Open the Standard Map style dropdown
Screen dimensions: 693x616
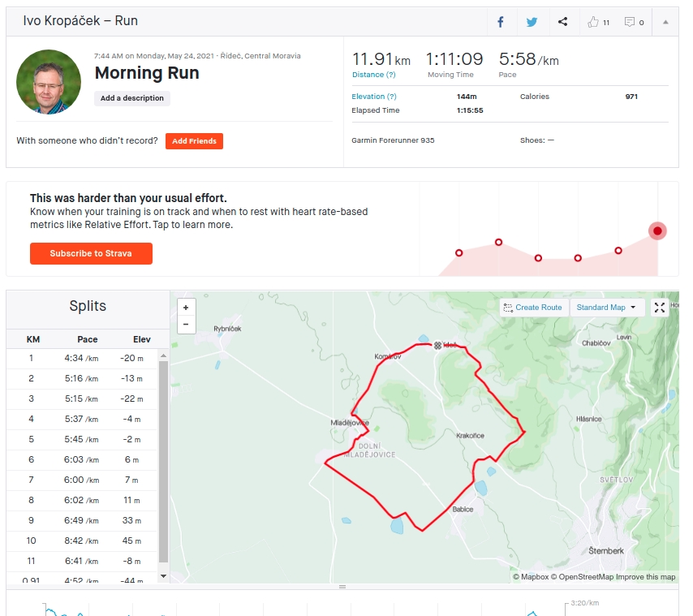click(605, 308)
